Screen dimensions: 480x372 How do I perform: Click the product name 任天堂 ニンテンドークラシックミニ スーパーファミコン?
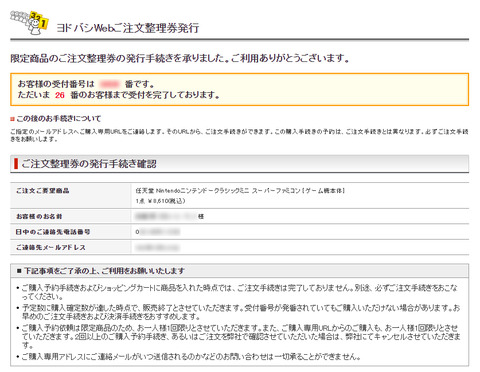point(240,191)
